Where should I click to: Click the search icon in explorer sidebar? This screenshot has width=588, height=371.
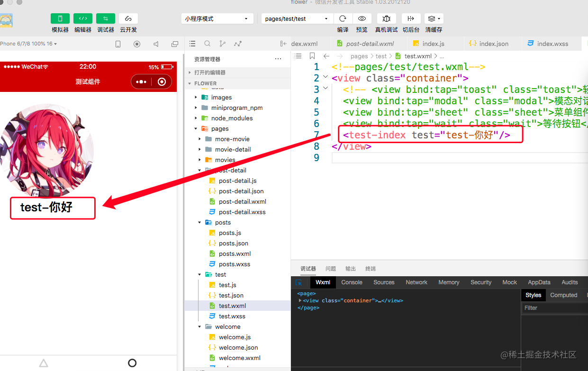coord(208,44)
